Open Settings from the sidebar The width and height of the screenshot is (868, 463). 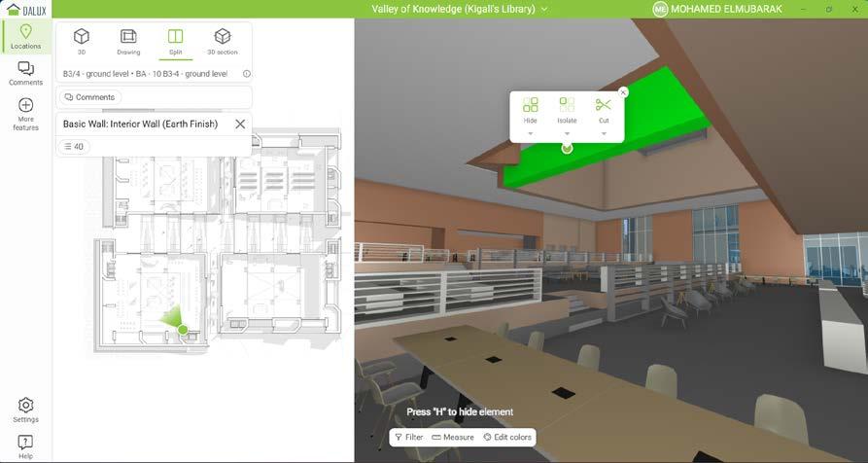point(26,410)
